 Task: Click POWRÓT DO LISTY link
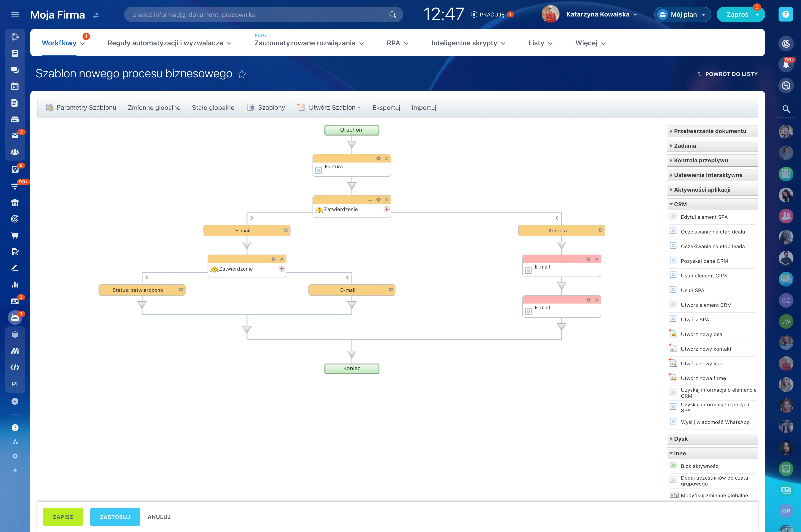[x=727, y=74]
